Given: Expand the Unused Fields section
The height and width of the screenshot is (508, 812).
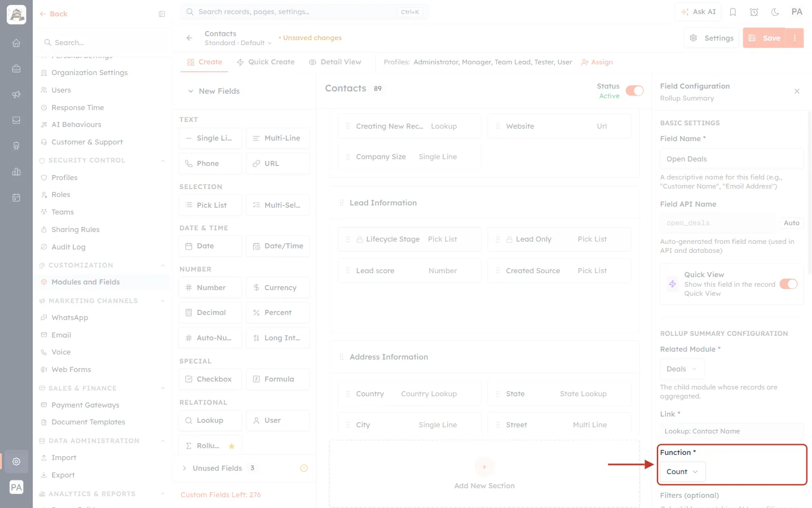Looking at the screenshot, I should click(184, 468).
